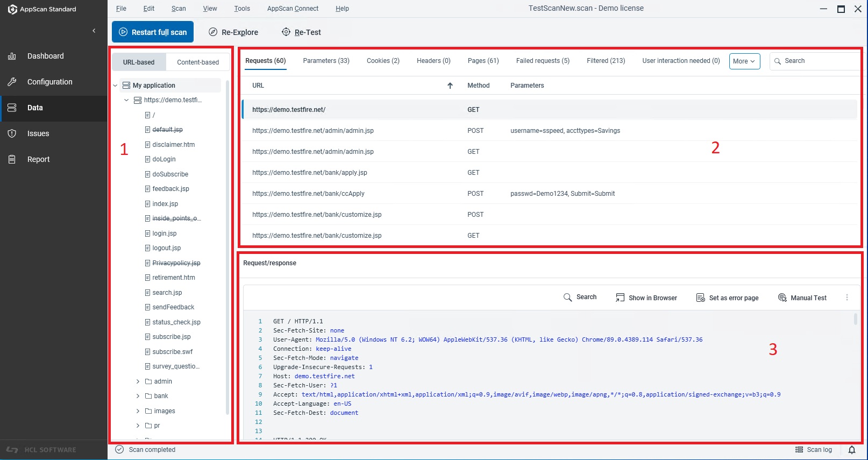Screen dimensions: 868x460
Task: Click Set as error page icon
Action: [700, 298]
